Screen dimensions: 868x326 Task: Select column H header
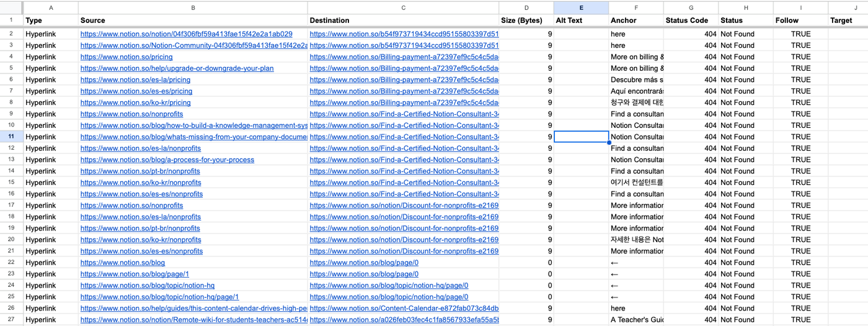coord(746,8)
